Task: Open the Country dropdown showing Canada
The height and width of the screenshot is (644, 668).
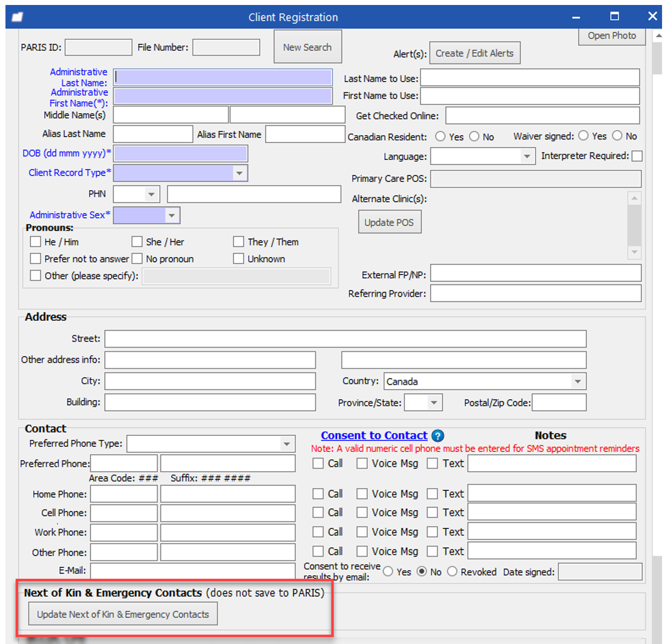Action: [577, 381]
